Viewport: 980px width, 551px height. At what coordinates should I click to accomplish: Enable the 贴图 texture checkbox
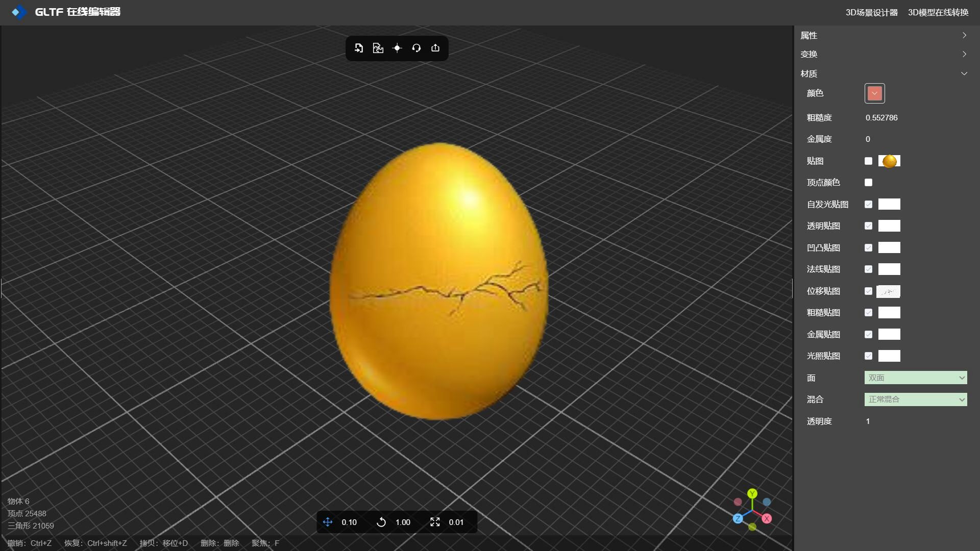click(868, 161)
